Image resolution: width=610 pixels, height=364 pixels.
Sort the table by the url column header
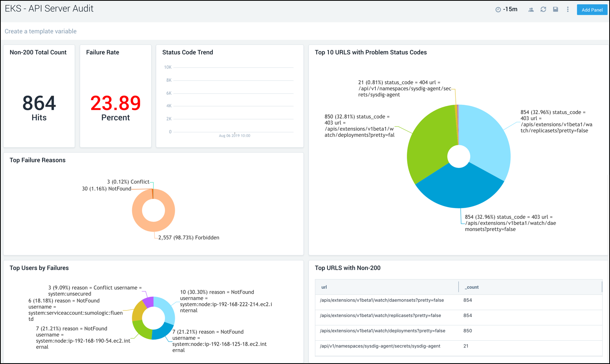[x=324, y=287]
